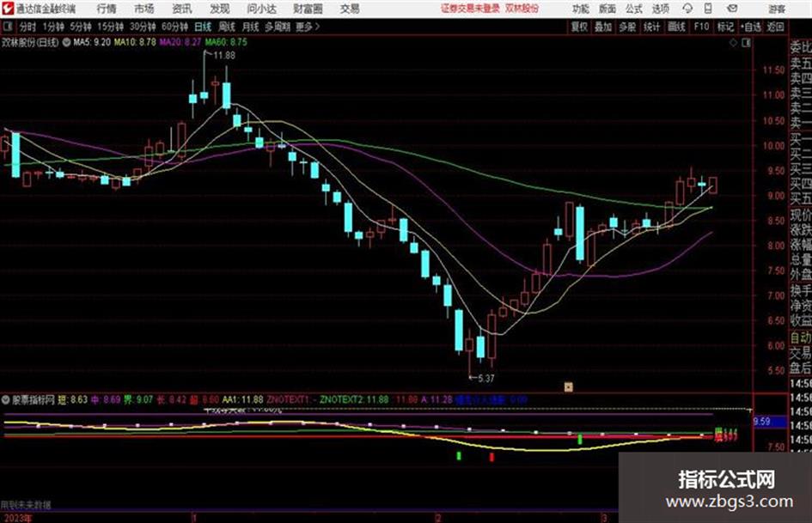Click the 多股 toolbar button
The image size is (812, 523).
[627, 27]
